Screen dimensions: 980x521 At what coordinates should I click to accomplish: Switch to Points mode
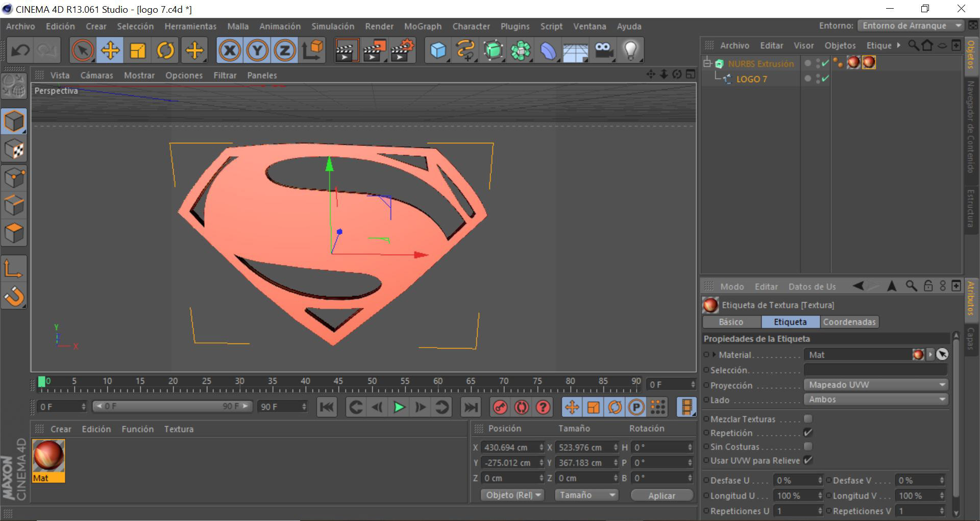[x=14, y=178]
